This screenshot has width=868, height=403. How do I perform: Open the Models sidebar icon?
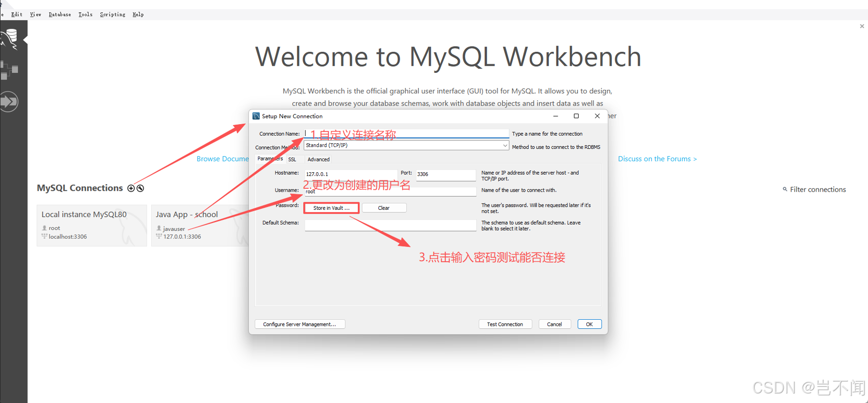tap(9, 70)
